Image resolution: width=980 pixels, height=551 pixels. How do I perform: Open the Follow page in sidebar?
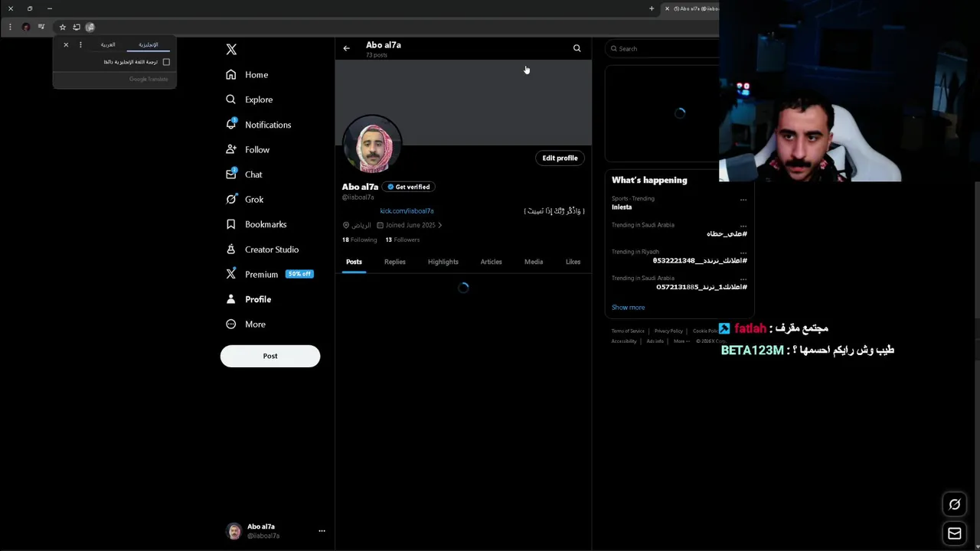tap(247, 150)
